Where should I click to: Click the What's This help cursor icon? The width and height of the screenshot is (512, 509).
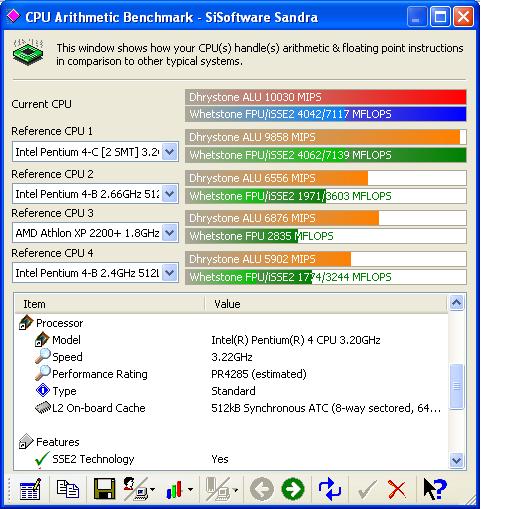434,489
